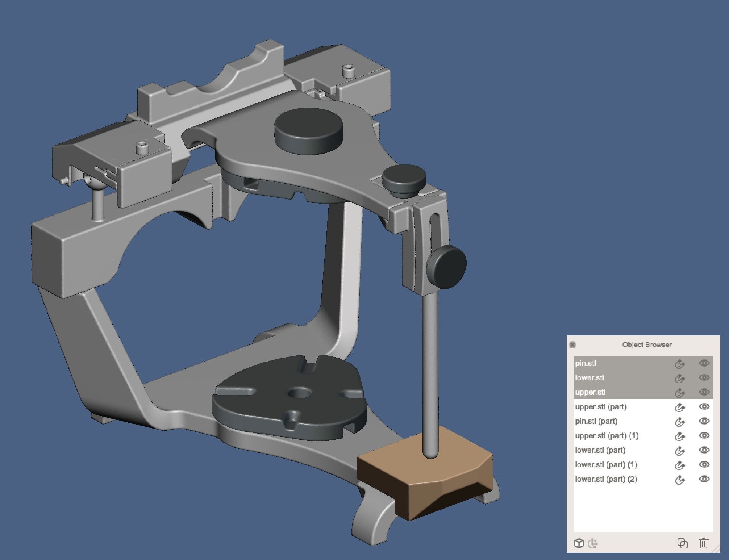The image size is (729, 560).
Task: Click magnet target icon for lower.stl
Action: tap(680, 378)
